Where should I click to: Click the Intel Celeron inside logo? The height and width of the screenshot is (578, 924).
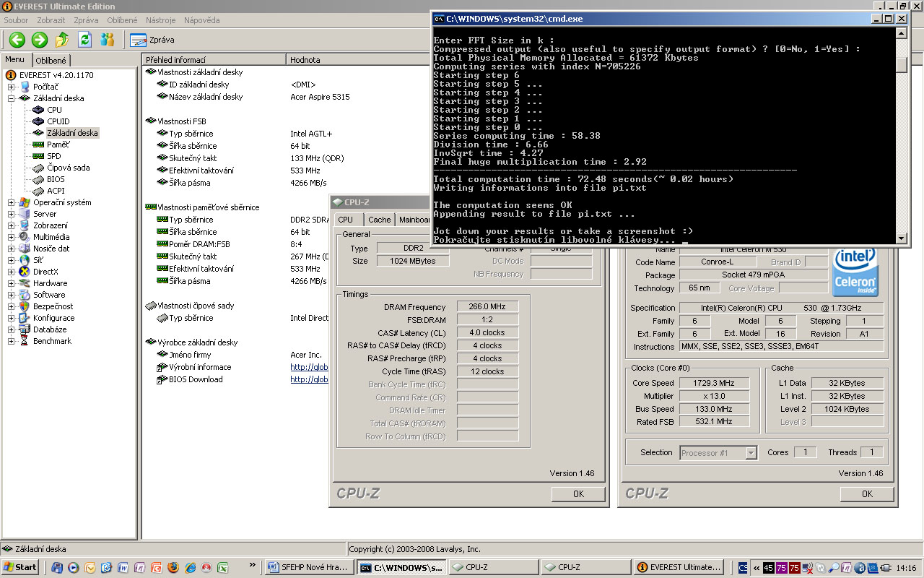(855, 272)
